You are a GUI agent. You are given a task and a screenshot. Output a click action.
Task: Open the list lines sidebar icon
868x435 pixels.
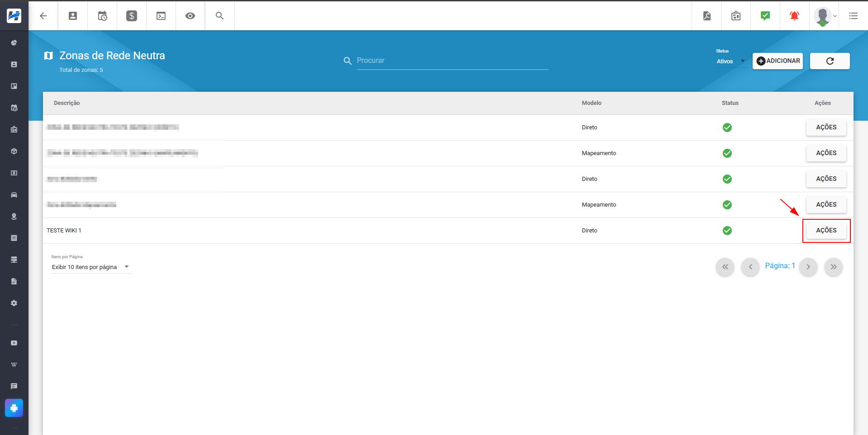click(14, 238)
